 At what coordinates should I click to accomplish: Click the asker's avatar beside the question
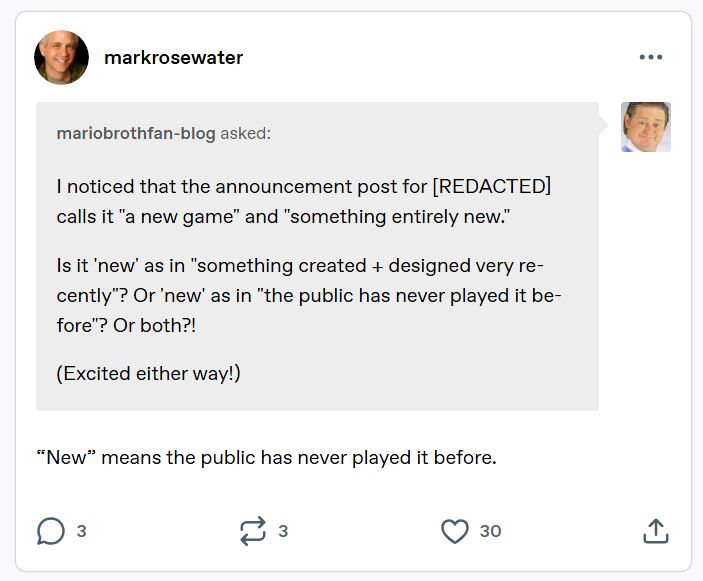[x=645, y=127]
